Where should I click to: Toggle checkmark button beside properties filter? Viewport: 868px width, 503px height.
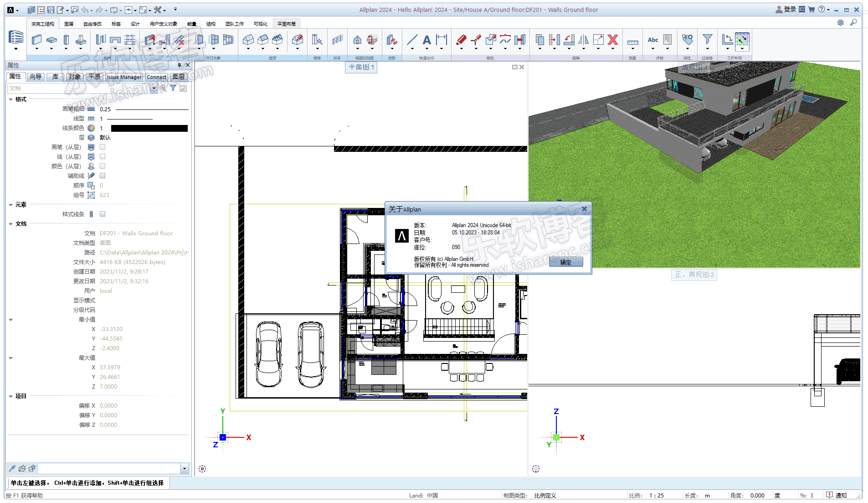tap(183, 88)
